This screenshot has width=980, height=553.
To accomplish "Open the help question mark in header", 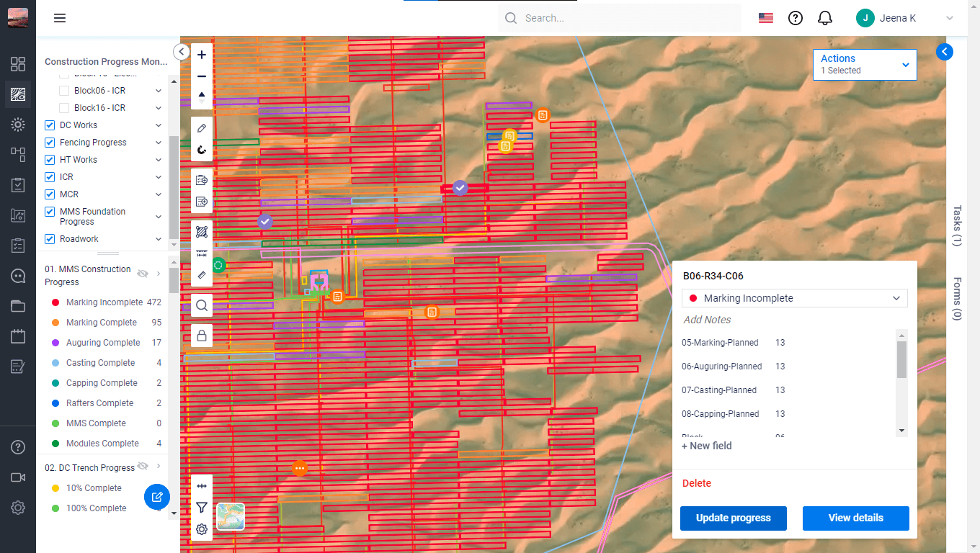I will pos(796,18).
